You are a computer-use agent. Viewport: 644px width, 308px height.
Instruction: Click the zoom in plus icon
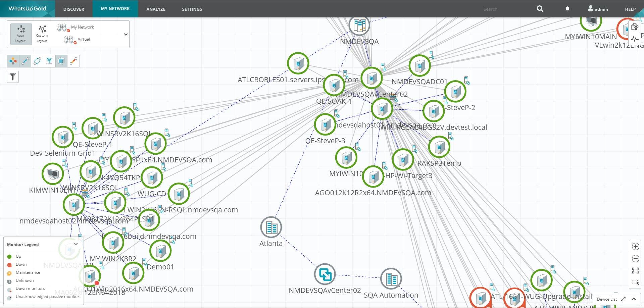(635, 247)
